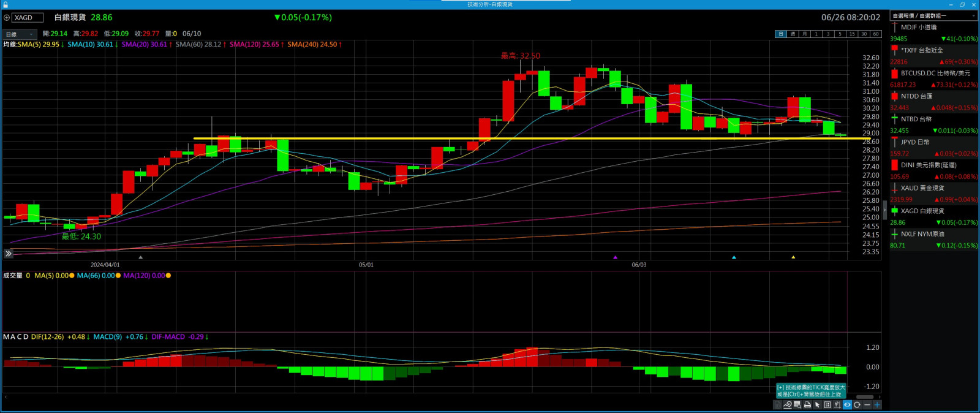Toggle the eye visibility icon in toolbar
The image size is (980, 413).
pyautogui.click(x=848, y=405)
